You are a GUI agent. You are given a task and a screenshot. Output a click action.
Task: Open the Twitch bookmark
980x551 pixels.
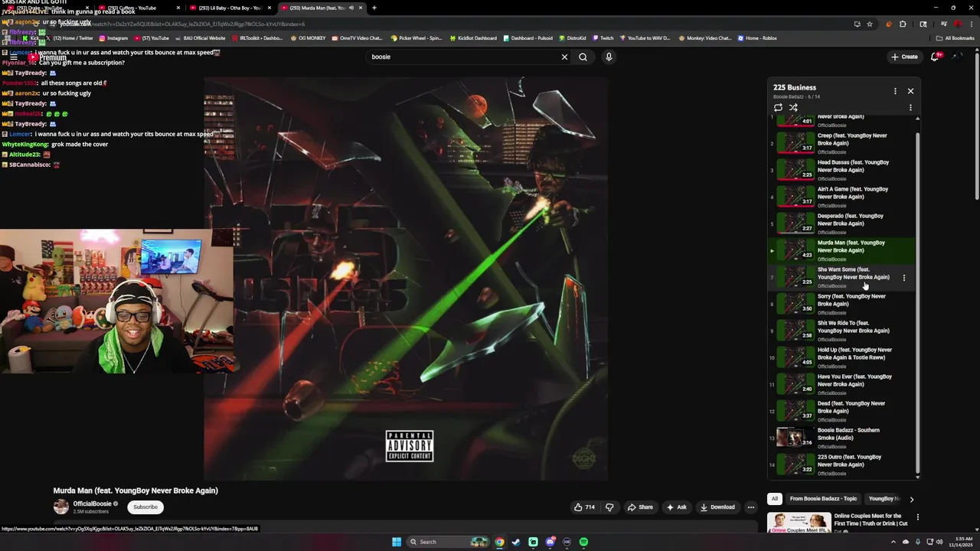click(x=603, y=37)
